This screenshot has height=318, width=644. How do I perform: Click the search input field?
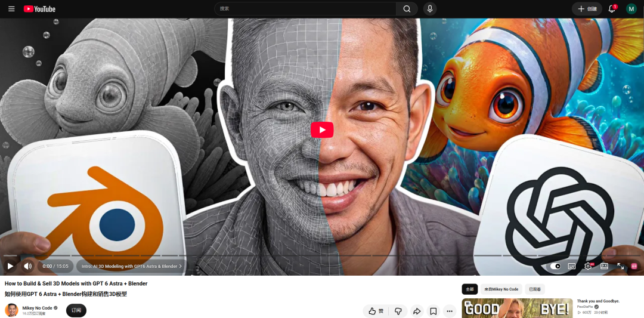coord(305,8)
